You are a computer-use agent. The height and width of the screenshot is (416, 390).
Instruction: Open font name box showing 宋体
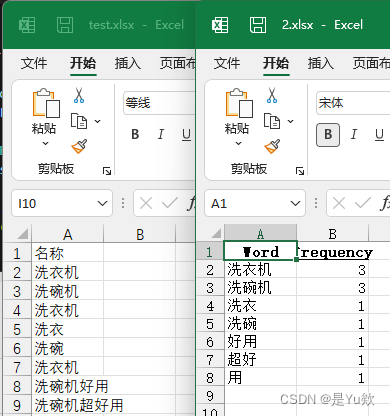click(x=353, y=103)
